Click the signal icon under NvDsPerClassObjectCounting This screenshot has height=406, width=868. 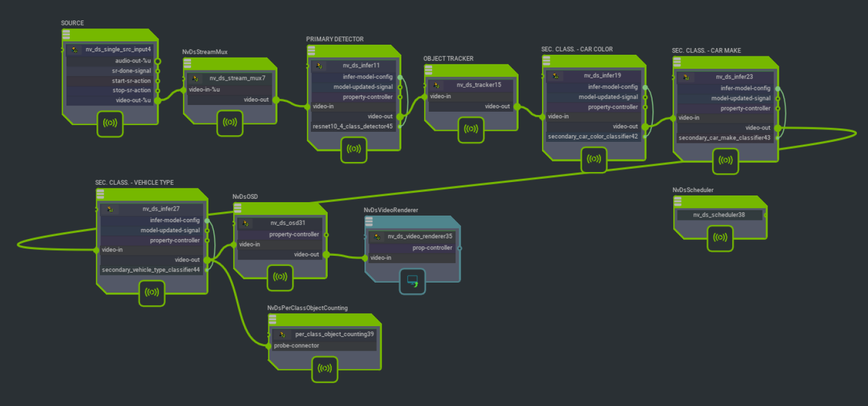pos(324,369)
